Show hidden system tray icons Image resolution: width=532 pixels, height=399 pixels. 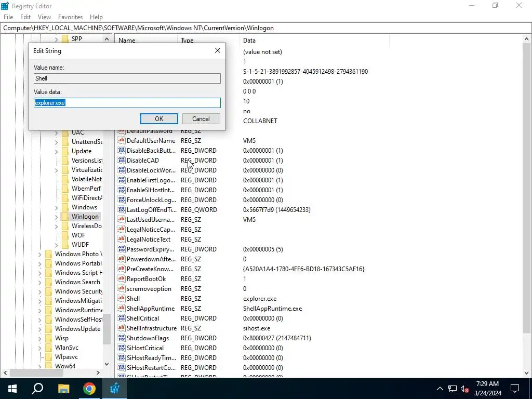coord(440,389)
